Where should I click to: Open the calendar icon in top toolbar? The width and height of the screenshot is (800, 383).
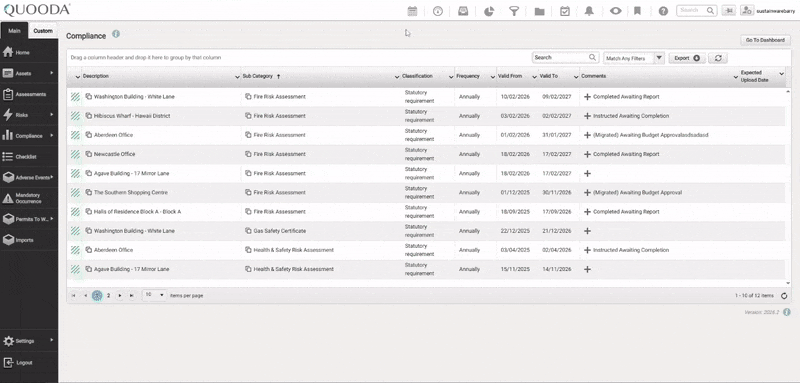tap(412, 11)
